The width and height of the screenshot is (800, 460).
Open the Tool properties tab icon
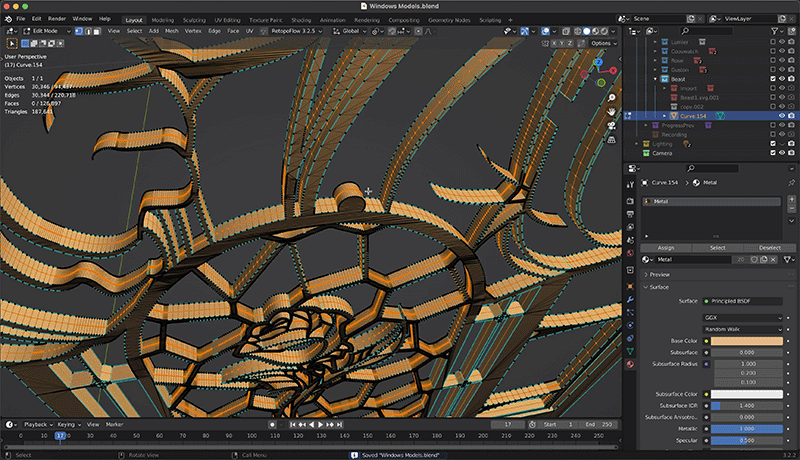[x=630, y=183]
